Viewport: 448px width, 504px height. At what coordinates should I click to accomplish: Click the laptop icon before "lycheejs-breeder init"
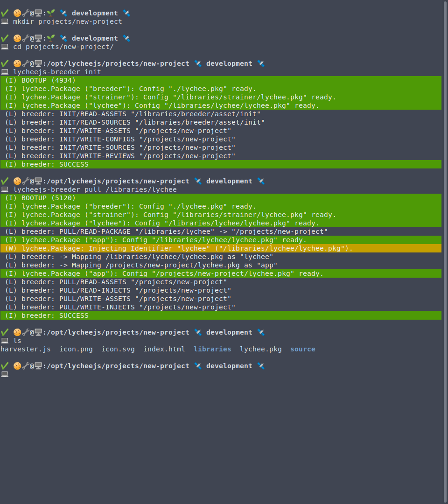(5, 72)
